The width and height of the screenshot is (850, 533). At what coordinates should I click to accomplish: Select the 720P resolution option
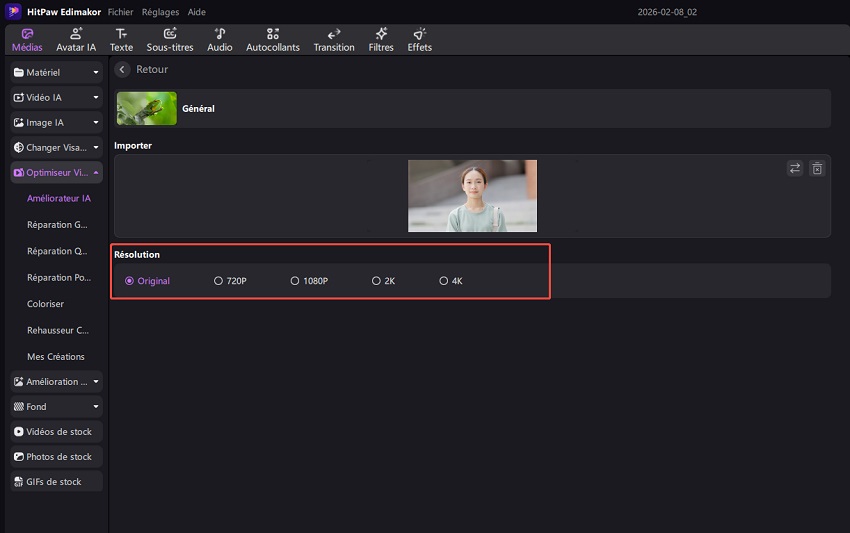[x=230, y=281]
